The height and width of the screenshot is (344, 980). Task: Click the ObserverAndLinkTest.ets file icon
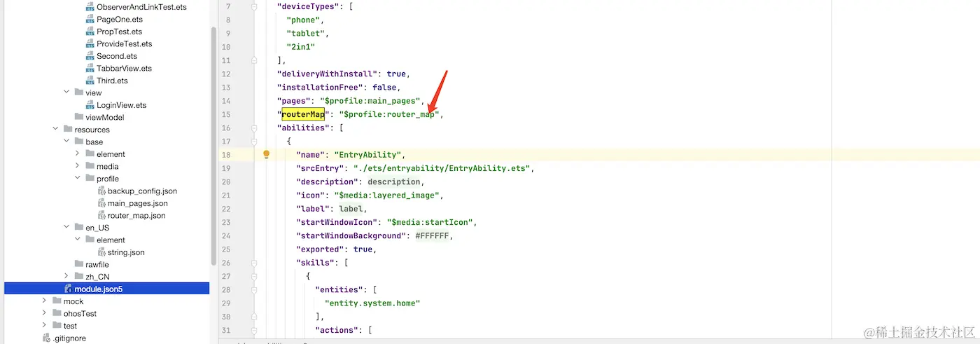click(x=90, y=7)
